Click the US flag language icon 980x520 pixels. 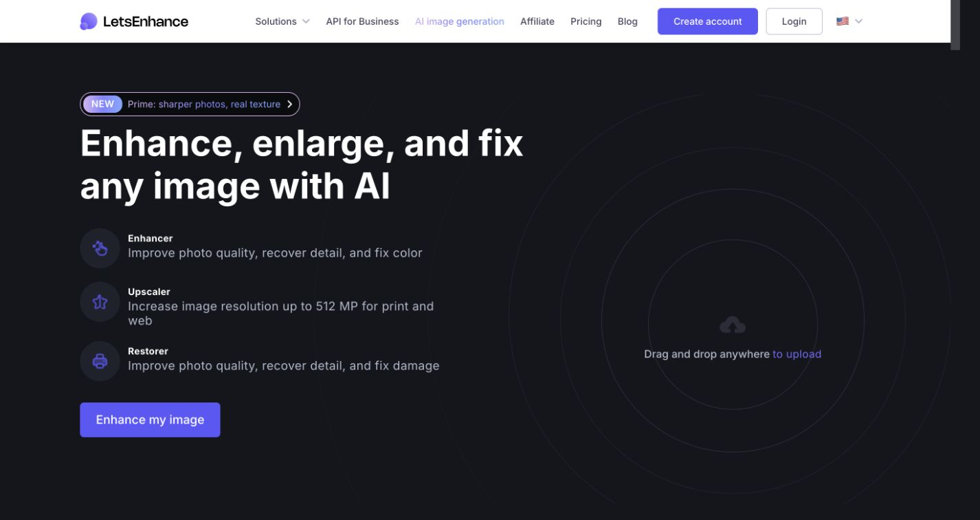(x=843, y=21)
